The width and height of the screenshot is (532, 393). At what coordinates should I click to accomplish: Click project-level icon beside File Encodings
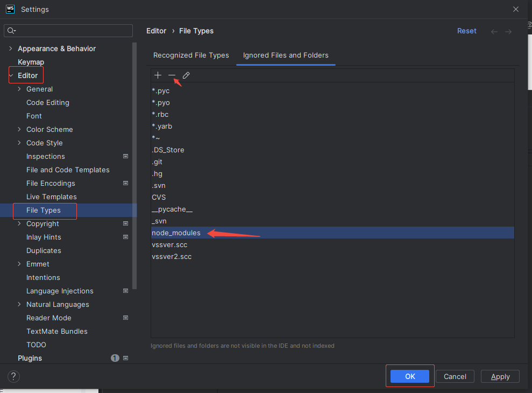(125, 183)
